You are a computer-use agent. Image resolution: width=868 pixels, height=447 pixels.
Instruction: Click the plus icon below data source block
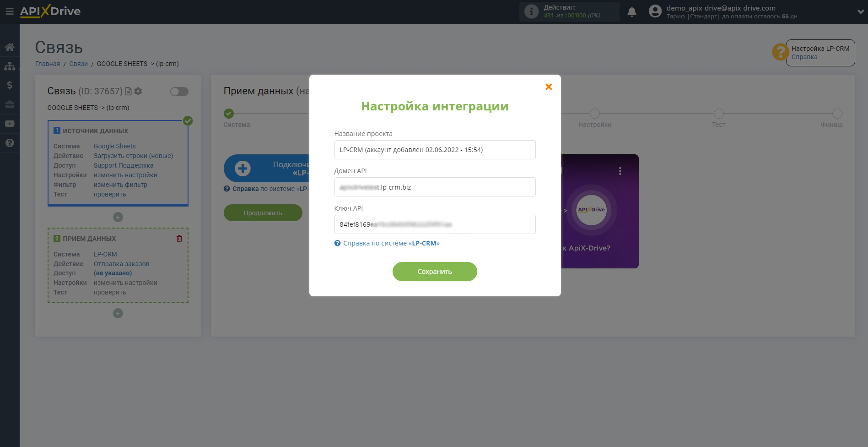[118, 217]
